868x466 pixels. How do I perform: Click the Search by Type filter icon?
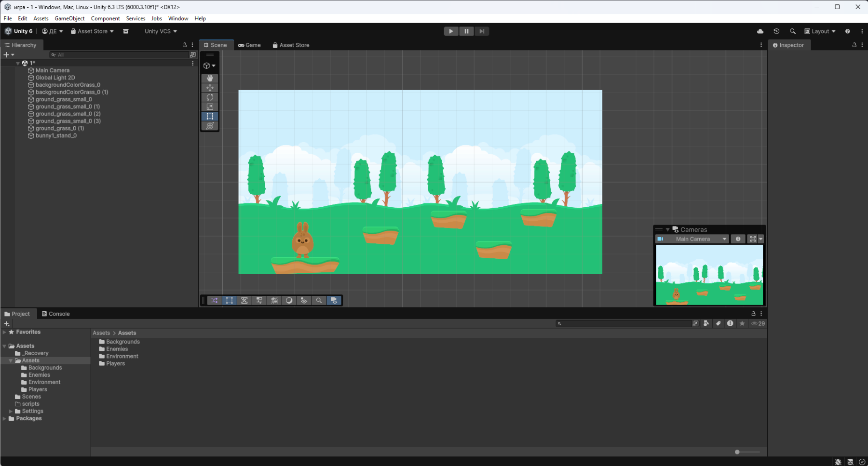pos(706,323)
